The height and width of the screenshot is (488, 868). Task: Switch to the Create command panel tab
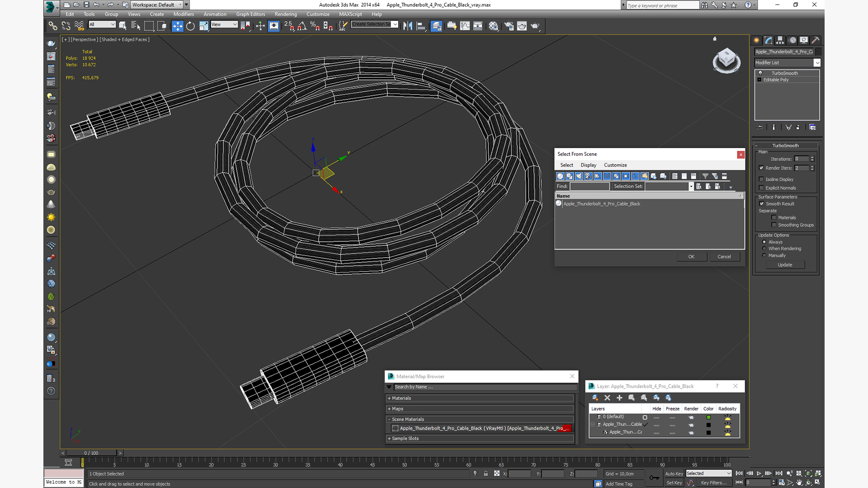[x=756, y=40]
